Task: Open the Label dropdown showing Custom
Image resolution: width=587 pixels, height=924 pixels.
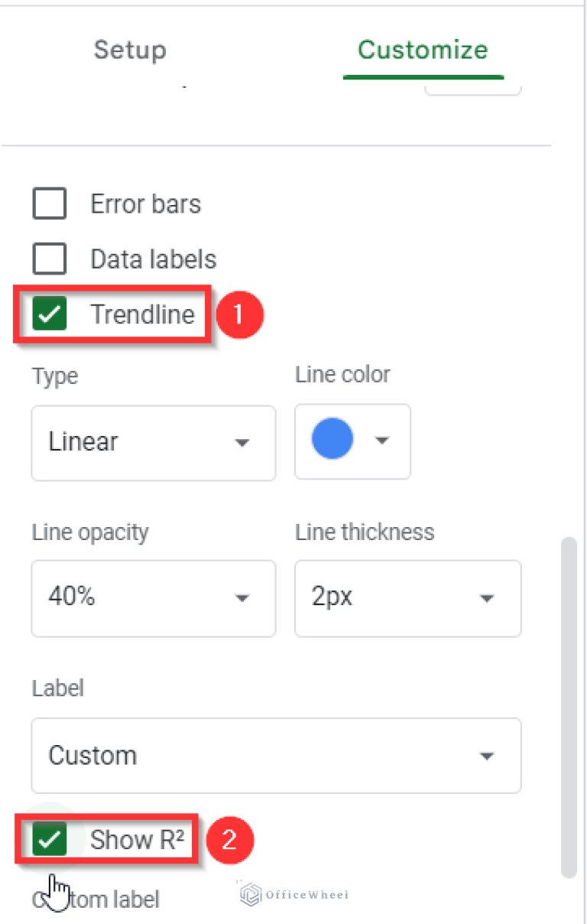Action: [x=275, y=755]
